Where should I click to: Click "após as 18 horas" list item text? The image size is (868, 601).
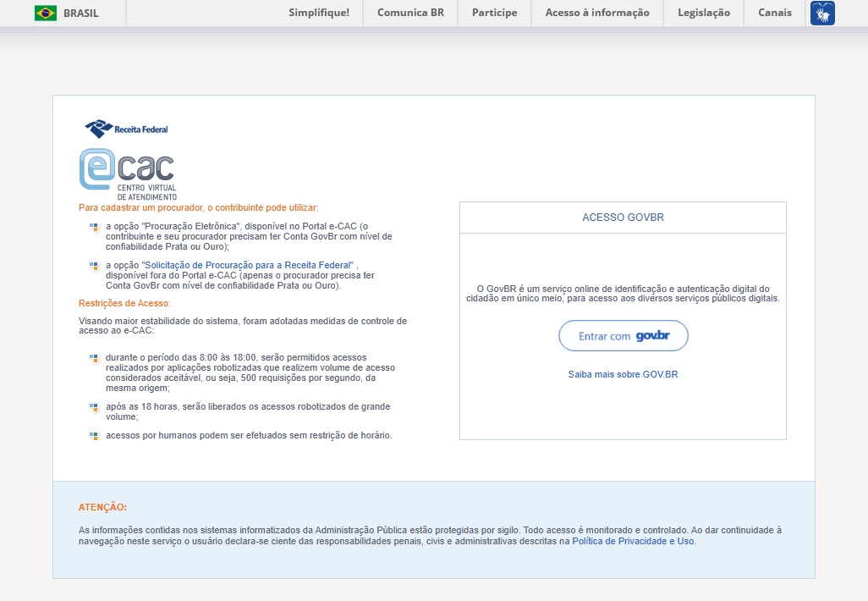click(248, 411)
